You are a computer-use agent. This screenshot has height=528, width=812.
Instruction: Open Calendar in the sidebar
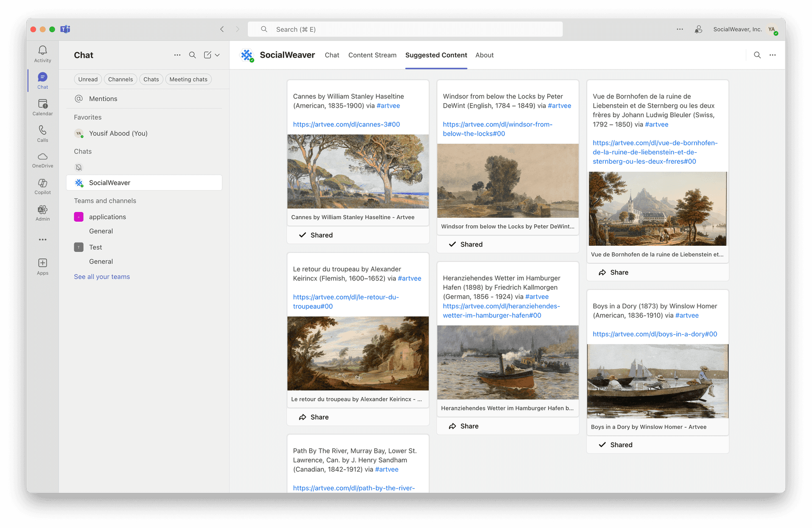[42, 104]
